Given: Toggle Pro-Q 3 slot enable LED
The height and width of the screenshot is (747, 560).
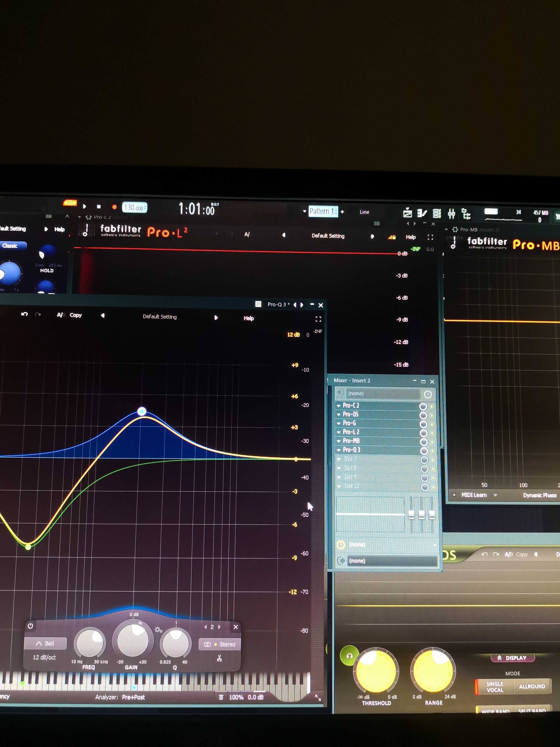Looking at the screenshot, I should coord(432,451).
